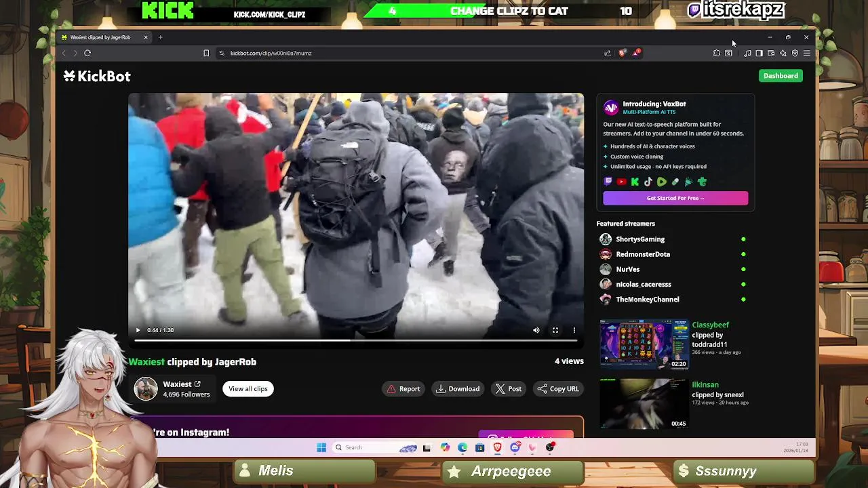Open the Ilkinsan clip thumbnail
The height and width of the screenshot is (488, 868).
coord(644,404)
